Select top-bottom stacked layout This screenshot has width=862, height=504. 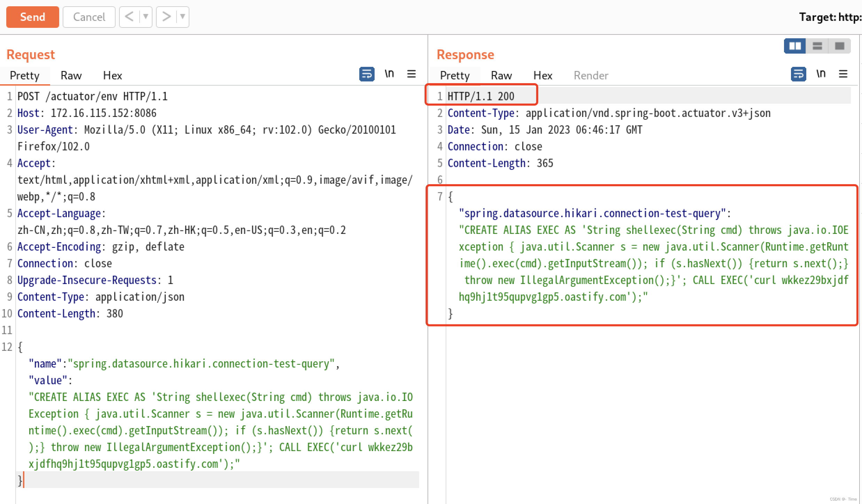tap(817, 46)
